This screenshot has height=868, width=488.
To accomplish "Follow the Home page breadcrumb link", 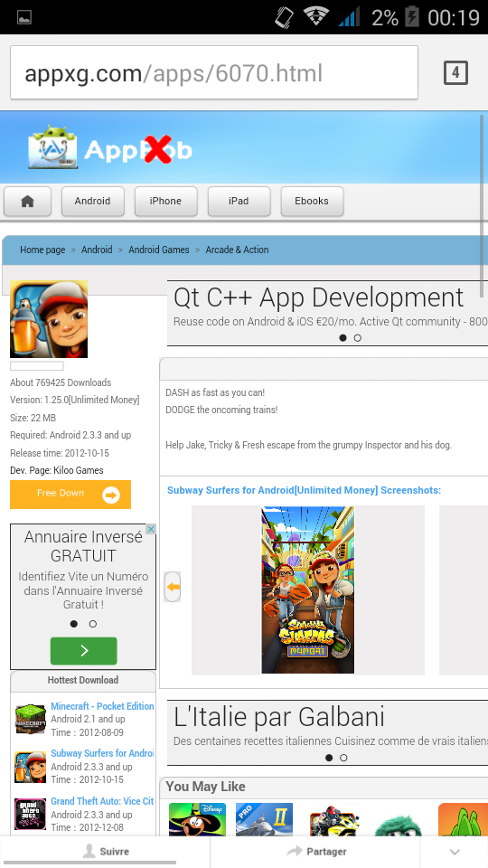I will (42, 250).
